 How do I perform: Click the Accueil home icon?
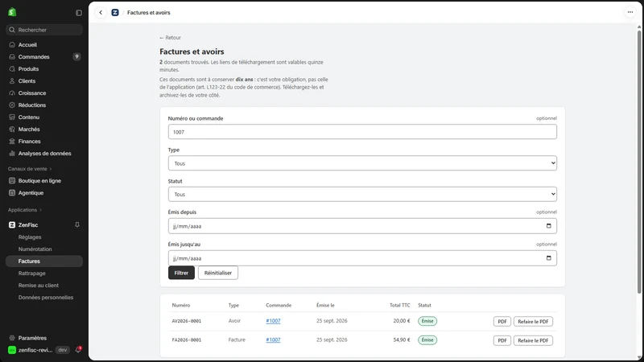point(12,45)
